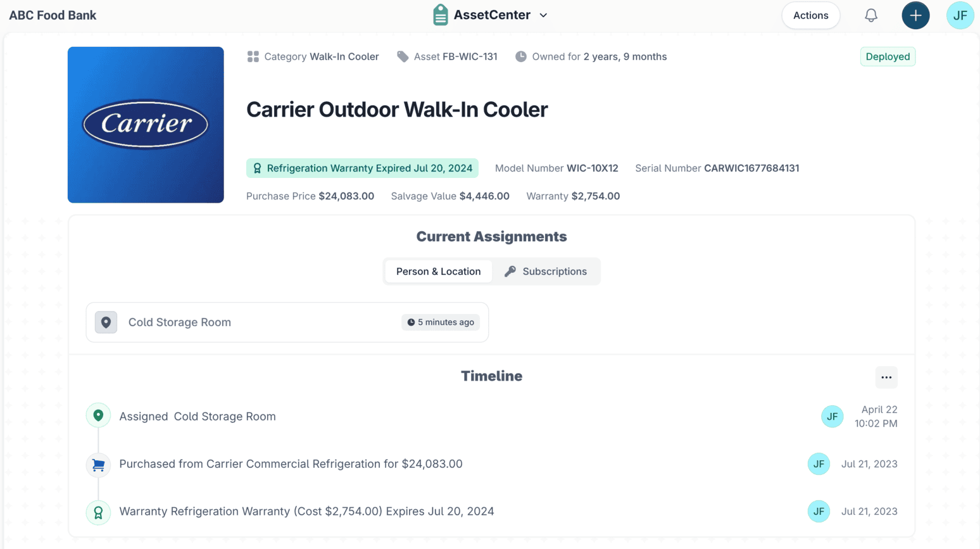Click the Walk-In Cooler category value
Image resolution: width=980 pixels, height=549 pixels.
(x=344, y=56)
